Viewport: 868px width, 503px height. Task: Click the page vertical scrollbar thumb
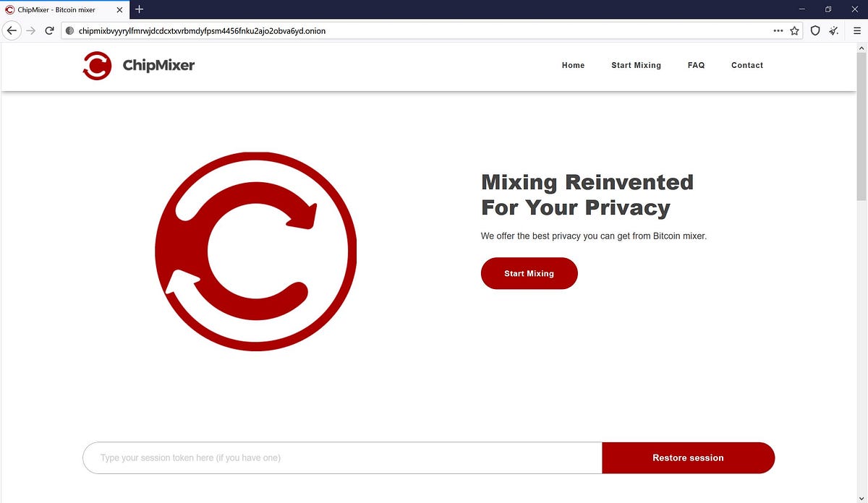[861, 126]
